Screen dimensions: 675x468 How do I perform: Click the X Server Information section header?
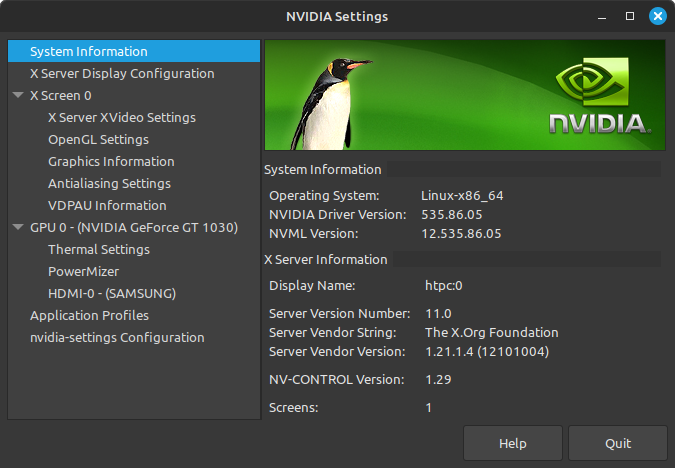325,260
